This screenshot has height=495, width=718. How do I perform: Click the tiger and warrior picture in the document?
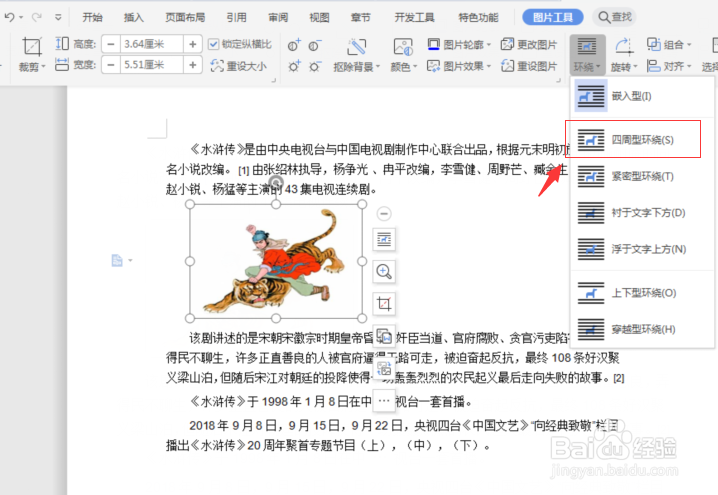276,261
